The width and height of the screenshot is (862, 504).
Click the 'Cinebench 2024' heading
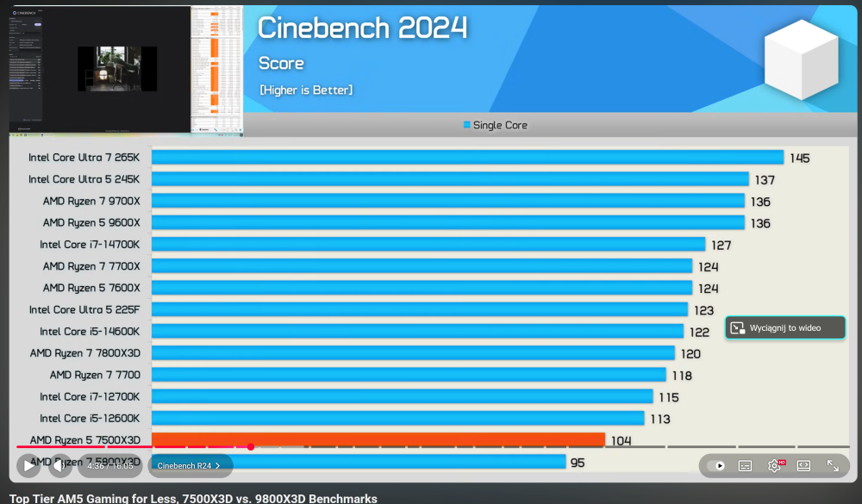[362, 28]
